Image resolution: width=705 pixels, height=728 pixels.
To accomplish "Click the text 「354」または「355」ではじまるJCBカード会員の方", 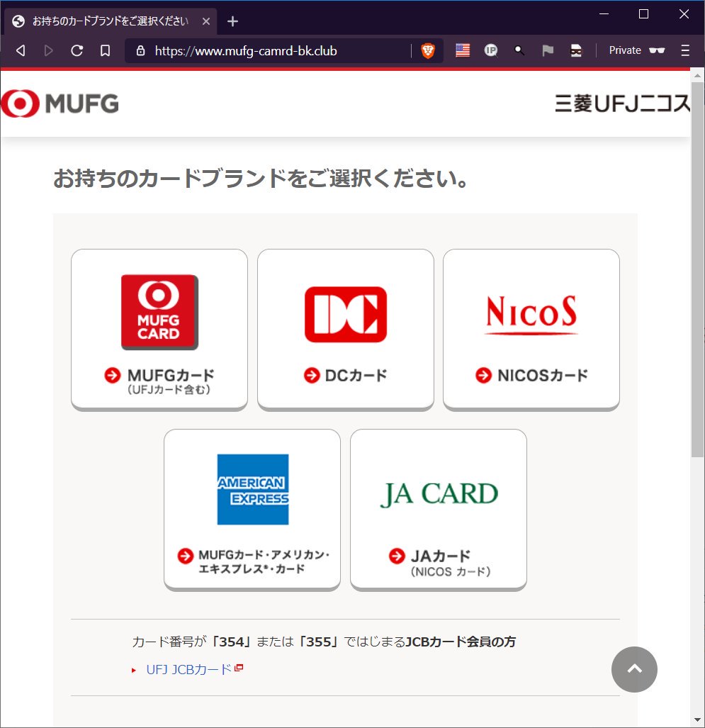I will pos(362,642).
